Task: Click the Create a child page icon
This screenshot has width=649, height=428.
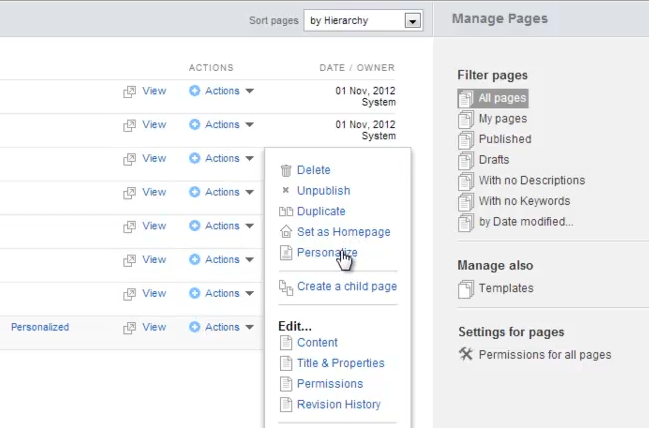Action: click(286, 287)
